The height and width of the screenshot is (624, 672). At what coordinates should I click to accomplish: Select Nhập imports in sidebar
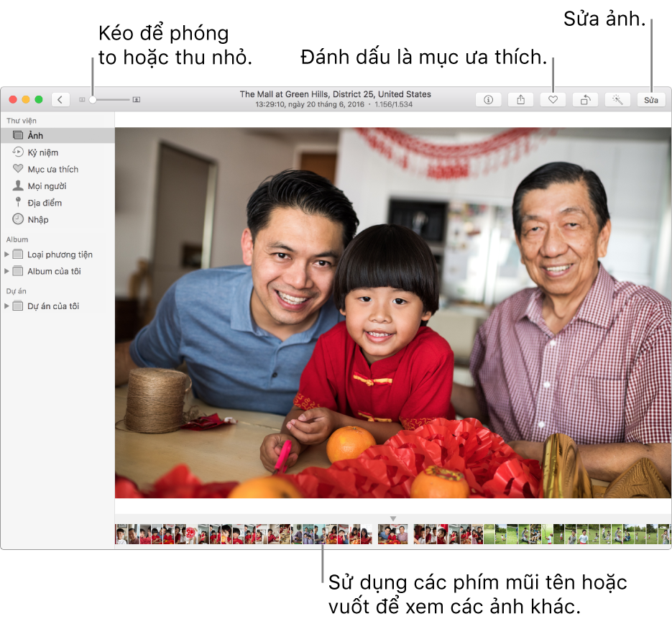pos(38,219)
